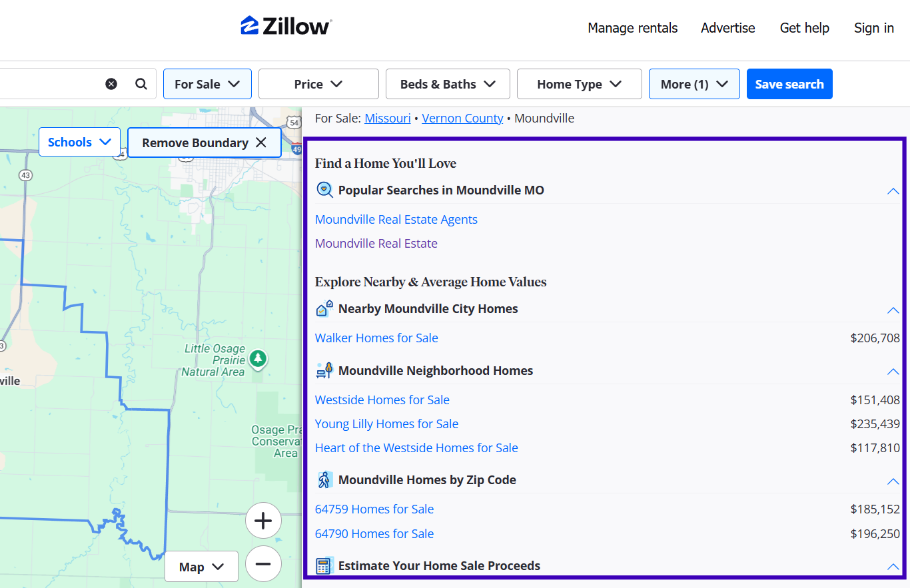Image resolution: width=910 pixels, height=588 pixels.
Task: Collapse the Moundville Homes by Zip Code section
Action: coord(893,481)
